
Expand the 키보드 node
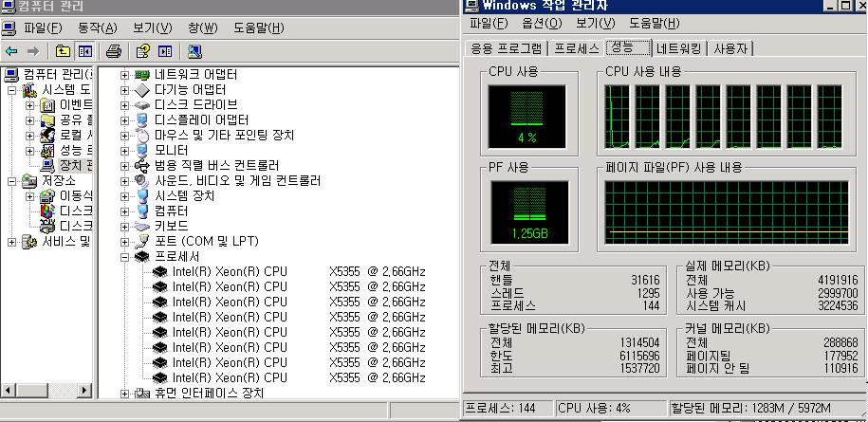[124, 227]
